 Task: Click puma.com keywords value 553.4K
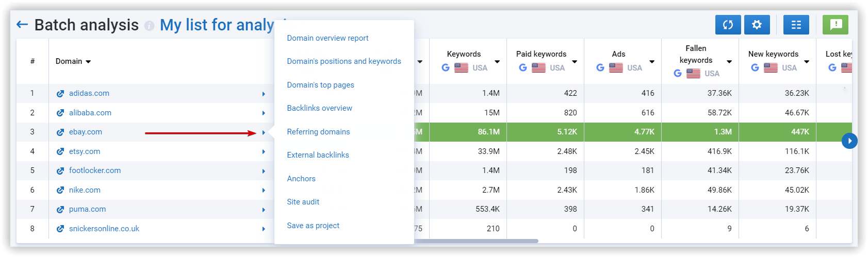(x=487, y=209)
